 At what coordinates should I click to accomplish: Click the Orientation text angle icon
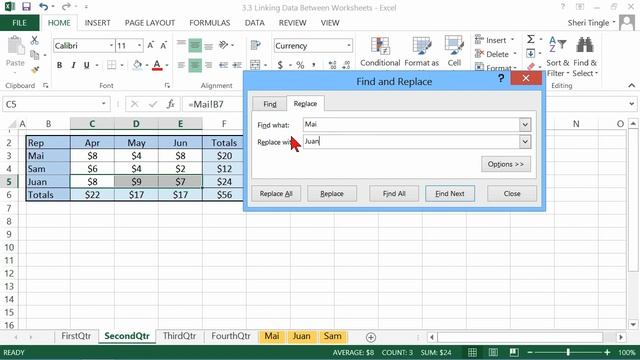223,45
